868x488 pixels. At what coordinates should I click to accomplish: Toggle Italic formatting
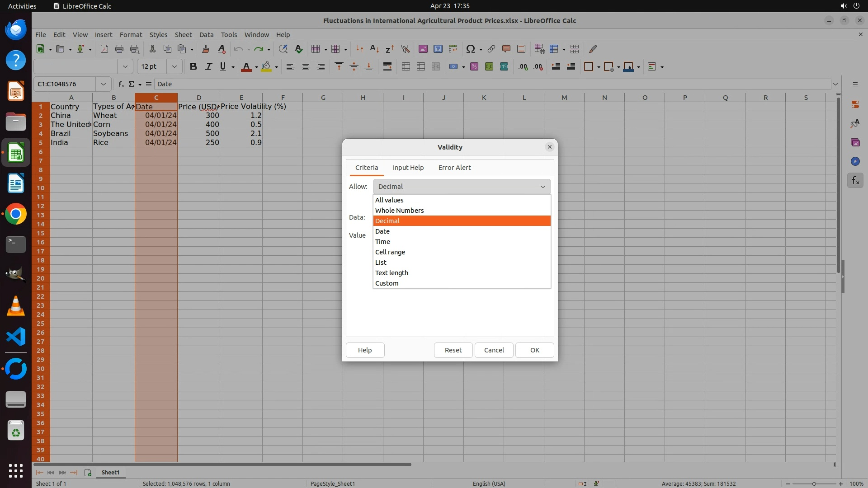pos(208,66)
